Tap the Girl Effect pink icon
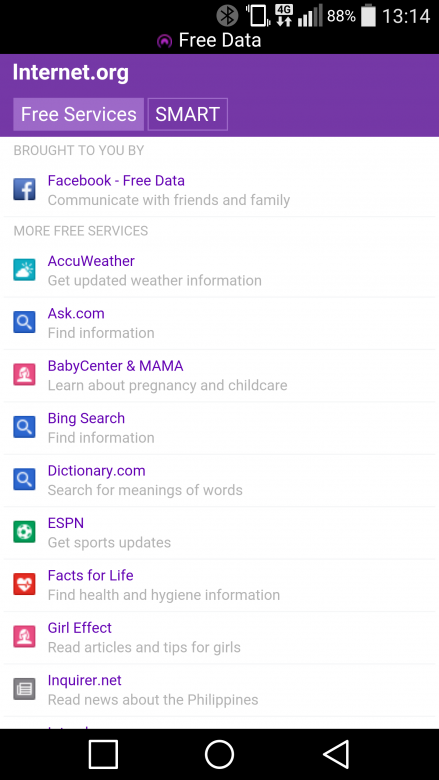 click(24, 637)
